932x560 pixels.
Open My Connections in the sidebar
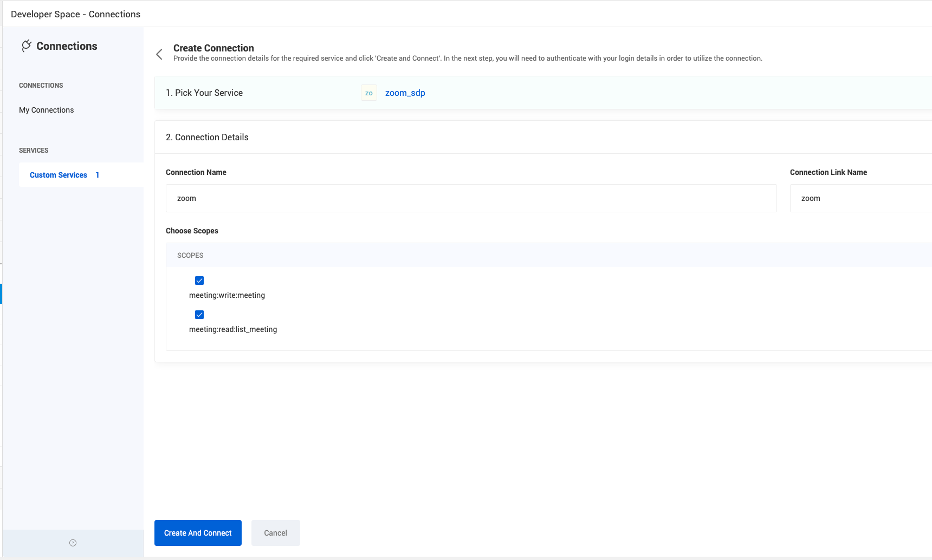pyautogui.click(x=46, y=110)
